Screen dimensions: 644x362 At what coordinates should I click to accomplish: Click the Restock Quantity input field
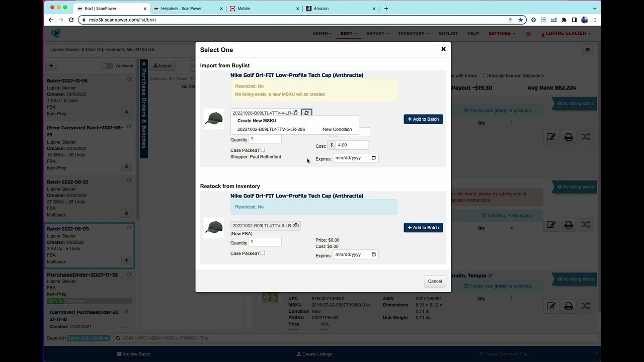tap(265, 242)
